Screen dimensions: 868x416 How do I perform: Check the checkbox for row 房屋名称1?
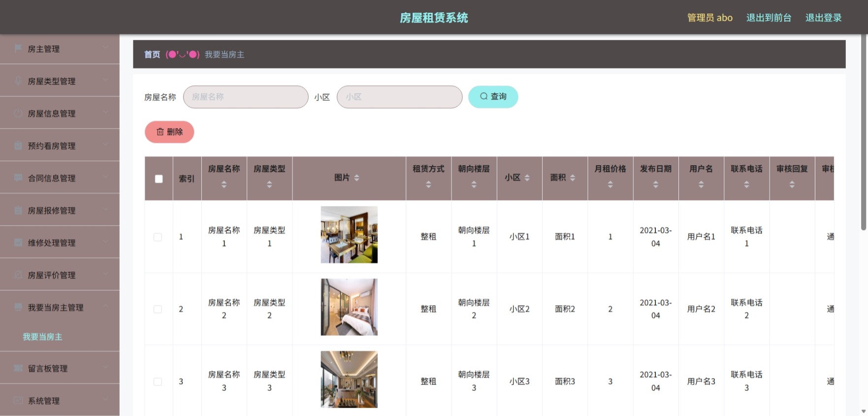click(x=158, y=237)
